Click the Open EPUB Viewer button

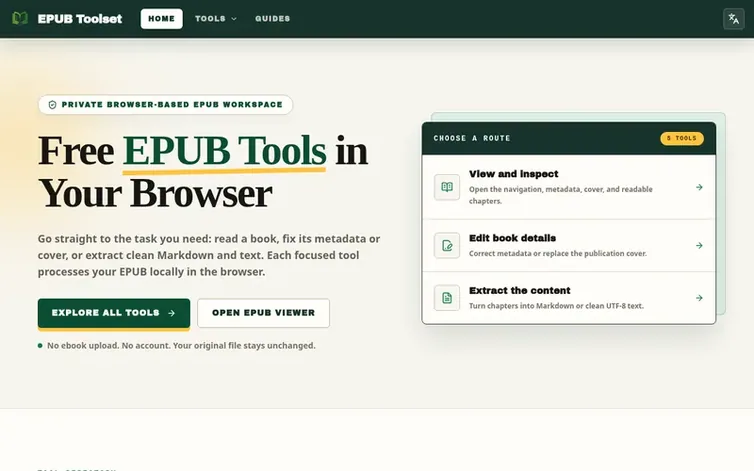click(x=264, y=313)
